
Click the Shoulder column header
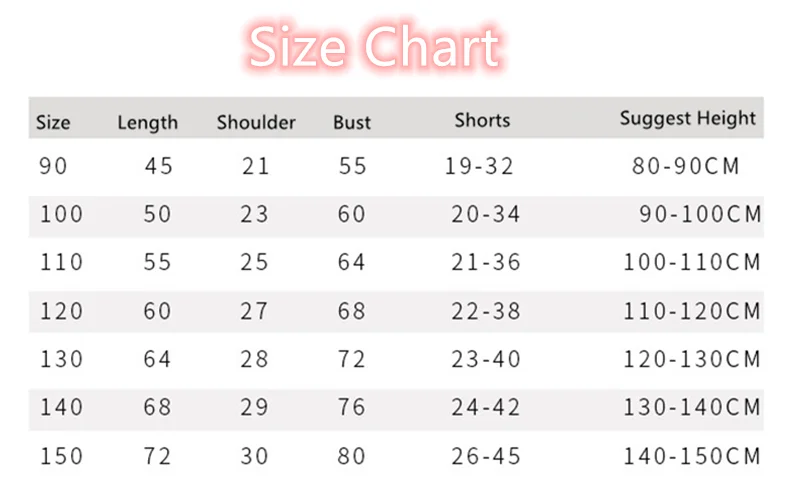pyautogui.click(x=256, y=122)
